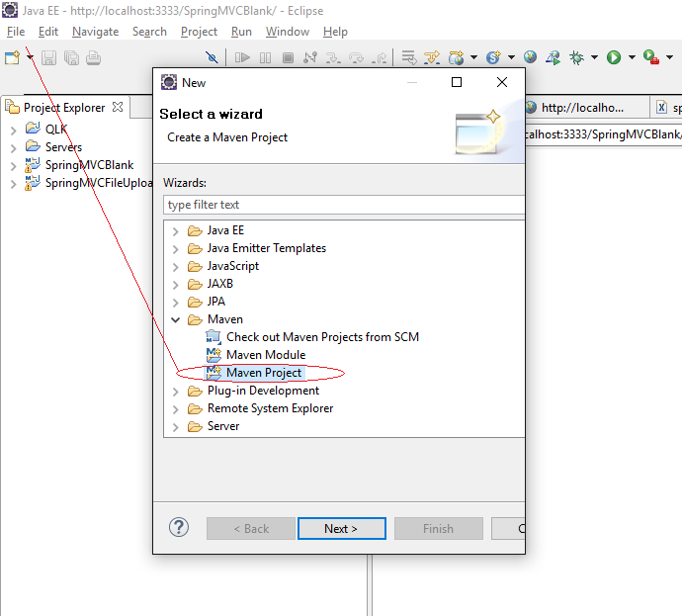682x616 pixels.
Task: Click the green Run icon
Action: pos(614,57)
